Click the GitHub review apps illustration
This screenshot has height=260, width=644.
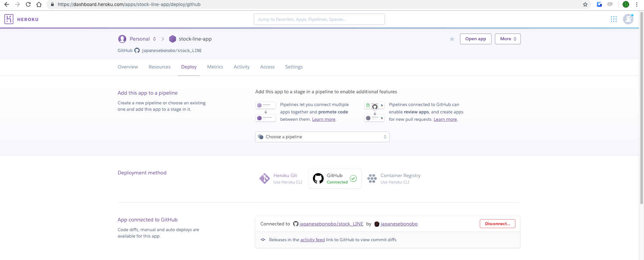tap(374, 112)
